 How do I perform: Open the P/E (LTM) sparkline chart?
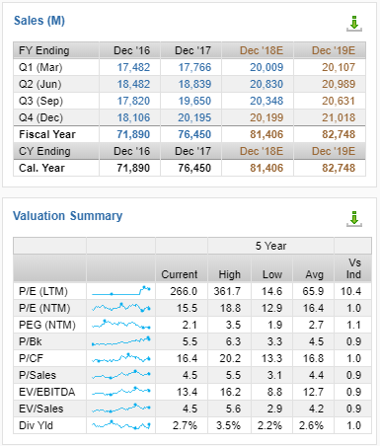pos(121,291)
